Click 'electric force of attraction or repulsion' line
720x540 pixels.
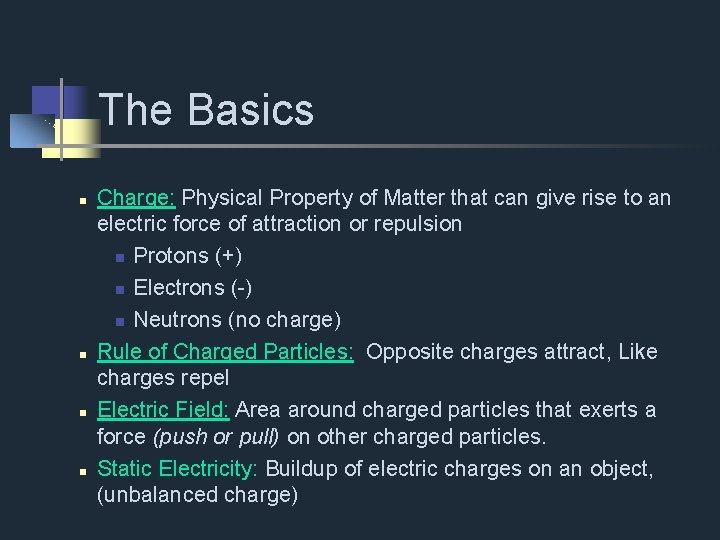[279, 224]
